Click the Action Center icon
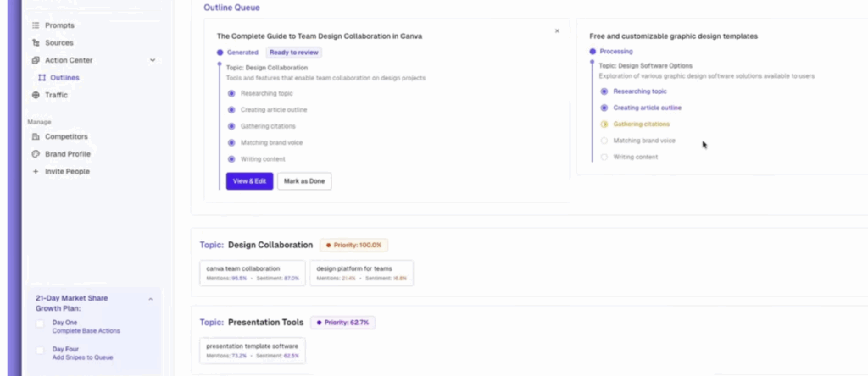Screen dimensions: 868x376 click(36, 60)
